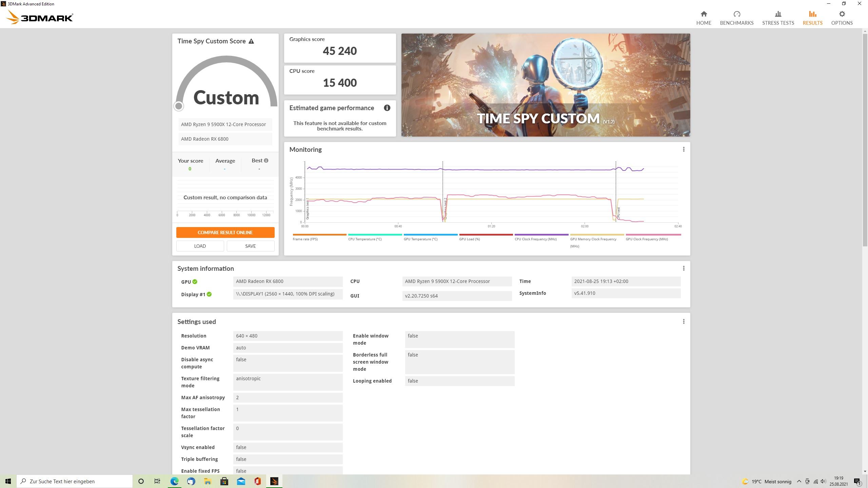This screenshot has height=488, width=868.
Task: Click the info icon next to Best
Action: click(x=266, y=161)
